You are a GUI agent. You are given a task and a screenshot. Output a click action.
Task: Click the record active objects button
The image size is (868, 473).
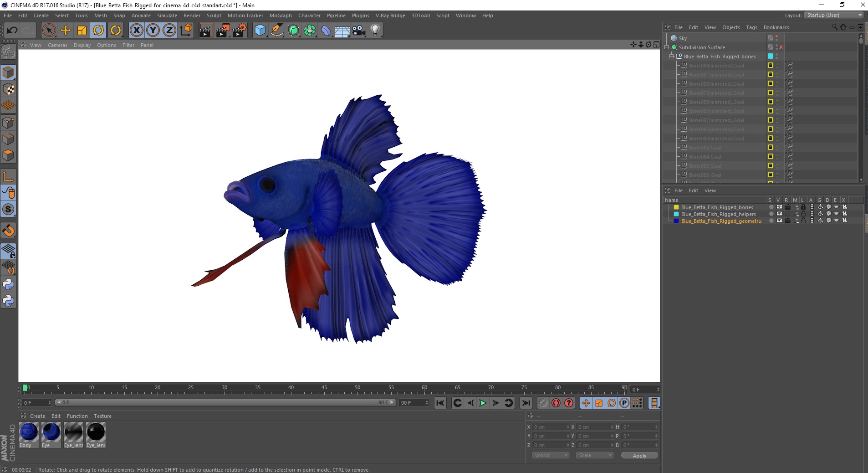coord(543,403)
